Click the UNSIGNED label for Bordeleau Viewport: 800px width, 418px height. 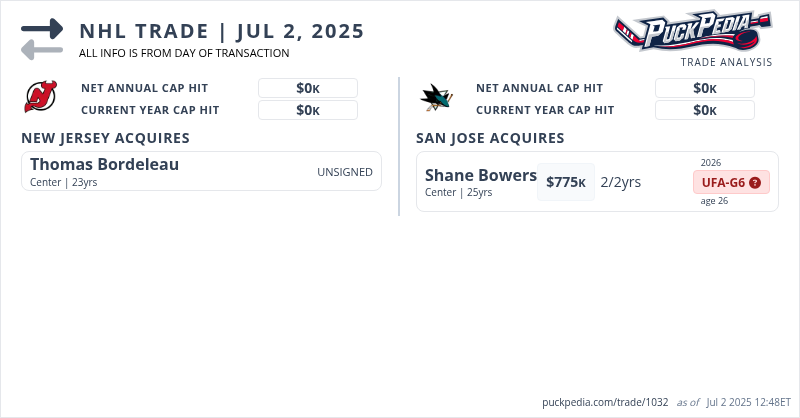(x=345, y=172)
